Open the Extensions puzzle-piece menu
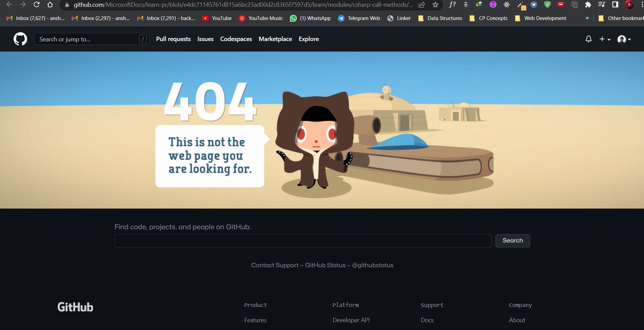The width and height of the screenshot is (644, 330). 588,5
